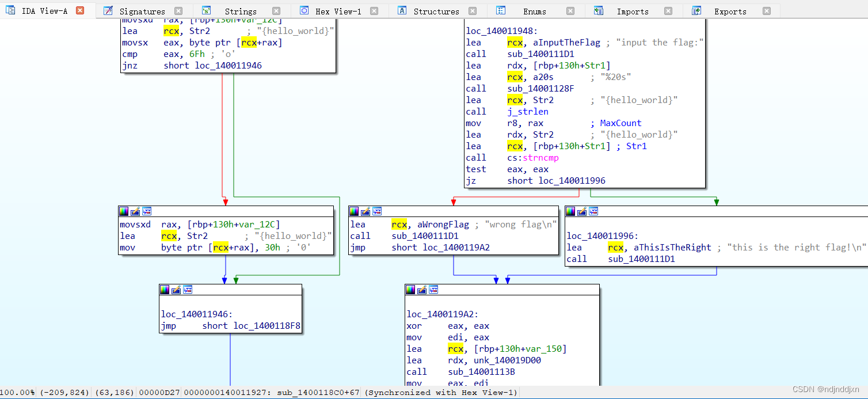Open the Structures tab
The width and height of the screenshot is (868, 399).
point(436,12)
